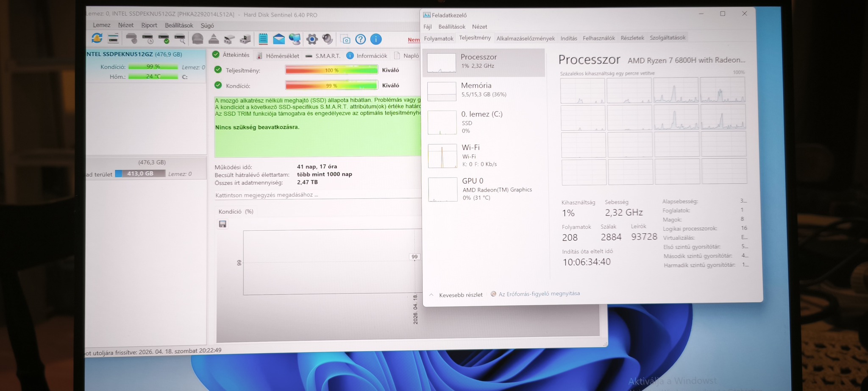Screen dimensions: 868x391
Task: Collapse details with Kevesebb részlet
Action: click(x=456, y=295)
